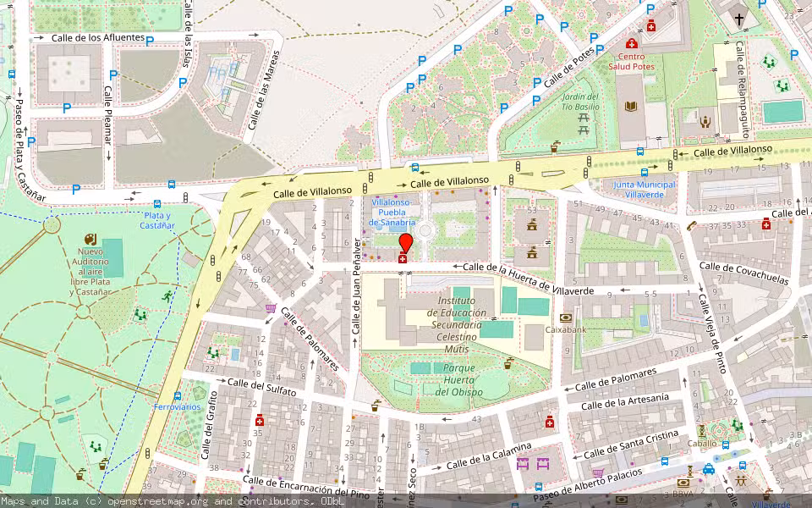The height and width of the screenshot is (508, 812).
Task: Select the social facility icon near Calle de Relampaguito
Action: (705, 122)
